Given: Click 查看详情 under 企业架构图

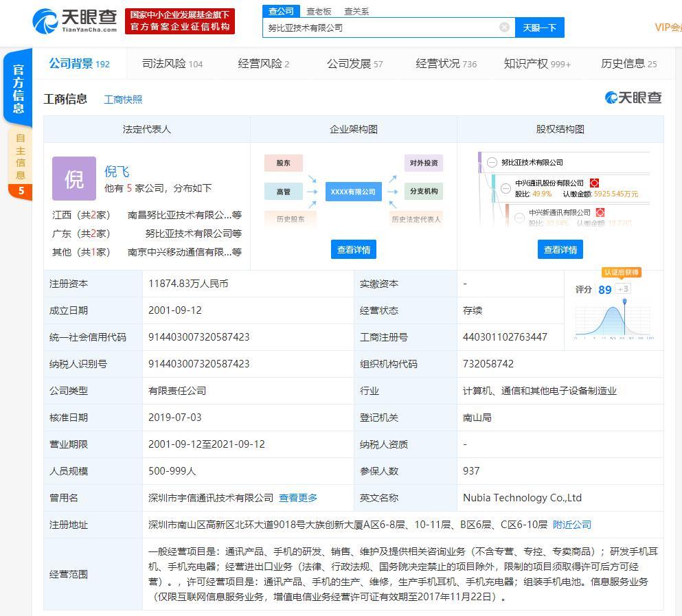Looking at the screenshot, I should 354,249.
